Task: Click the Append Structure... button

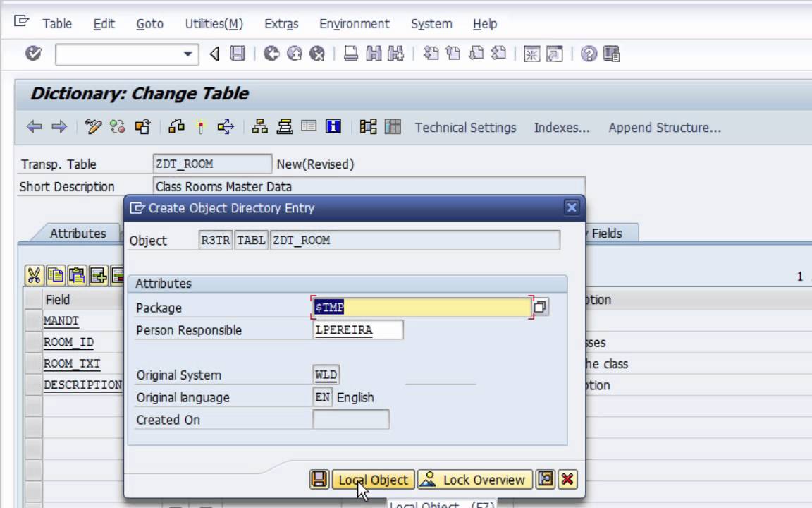Action: 665,128
